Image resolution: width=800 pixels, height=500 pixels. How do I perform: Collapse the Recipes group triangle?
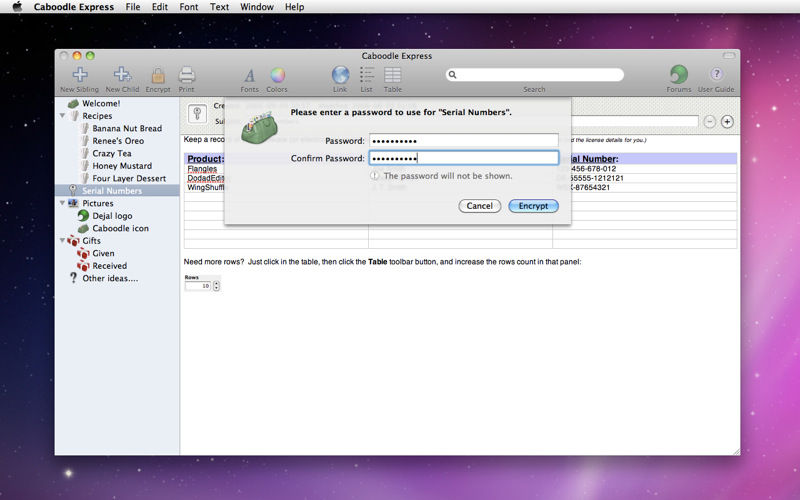62,116
